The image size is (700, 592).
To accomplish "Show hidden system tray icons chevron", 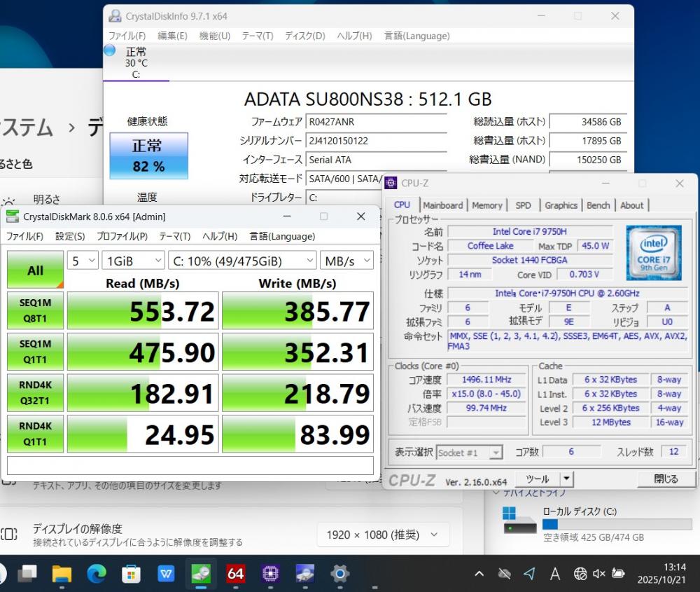I will point(479,574).
